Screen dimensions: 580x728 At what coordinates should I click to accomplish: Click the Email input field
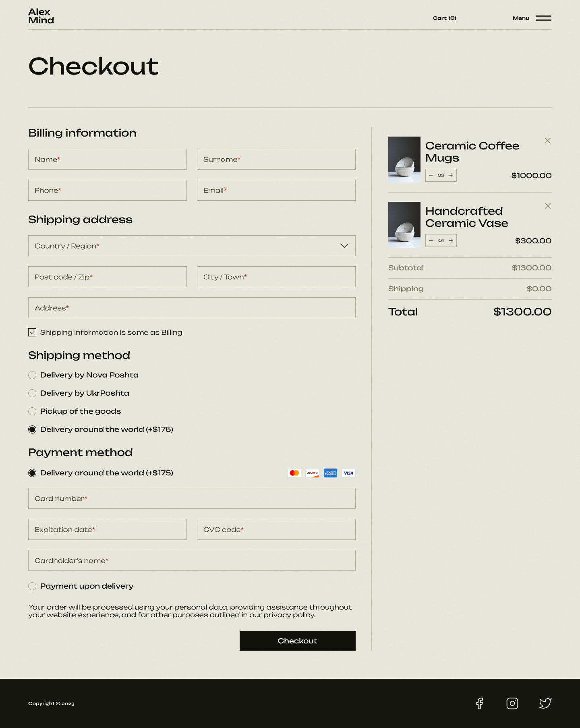click(276, 190)
